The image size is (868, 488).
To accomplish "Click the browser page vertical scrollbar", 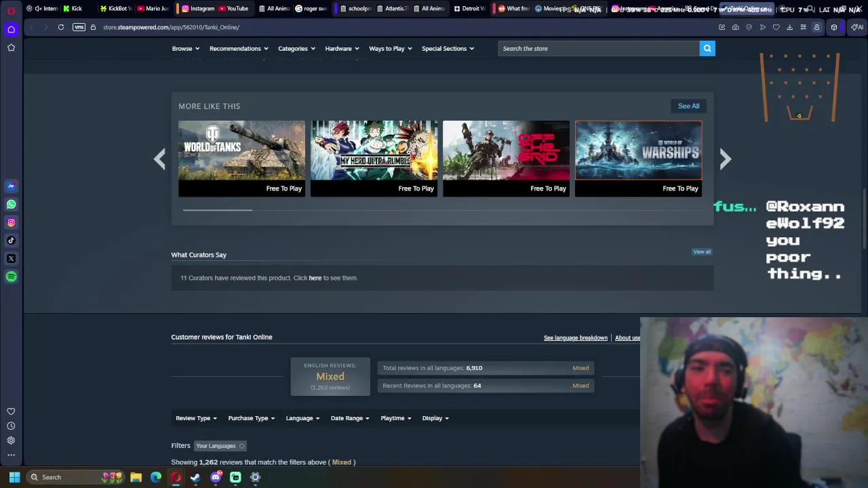I will coord(864,220).
